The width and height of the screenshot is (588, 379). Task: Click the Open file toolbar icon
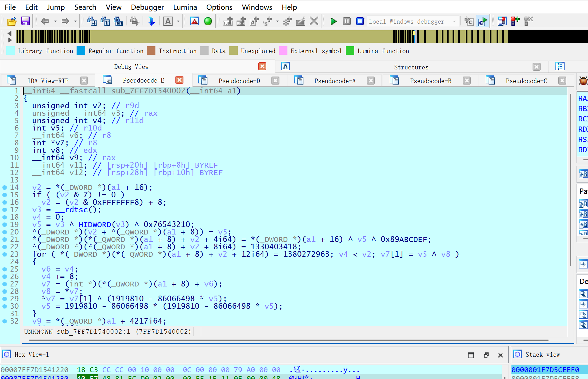click(x=12, y=21)
